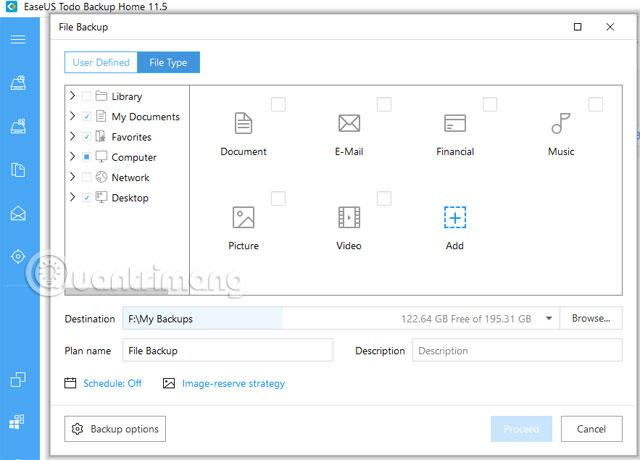Screen dimensions: 640x460
Task: Close the File Backup dialog
Action: pyautogui.click(x=610, y=27)
